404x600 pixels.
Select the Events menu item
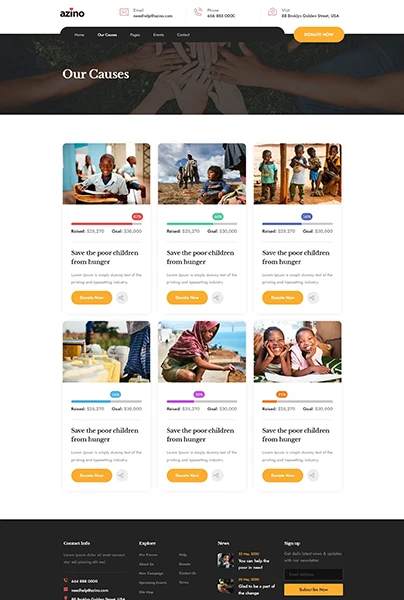[158, 35]
